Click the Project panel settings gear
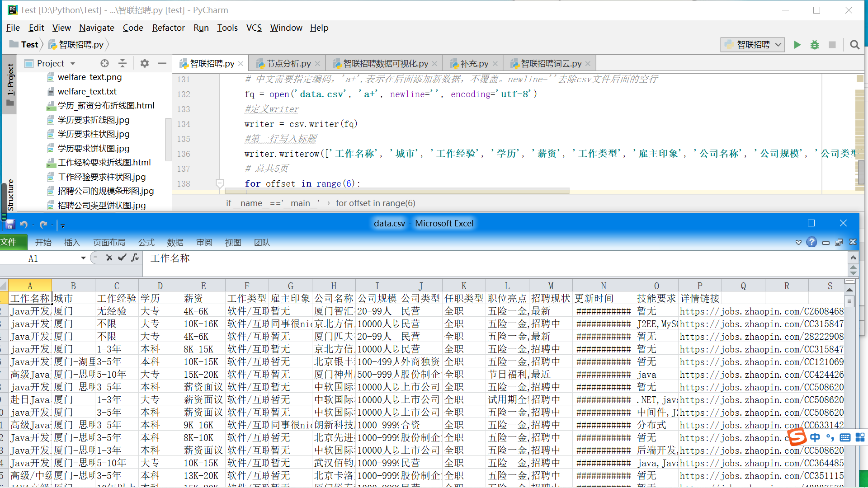This screenshot has width=868, height=488. pyautogui.click(x=144, y=63)
